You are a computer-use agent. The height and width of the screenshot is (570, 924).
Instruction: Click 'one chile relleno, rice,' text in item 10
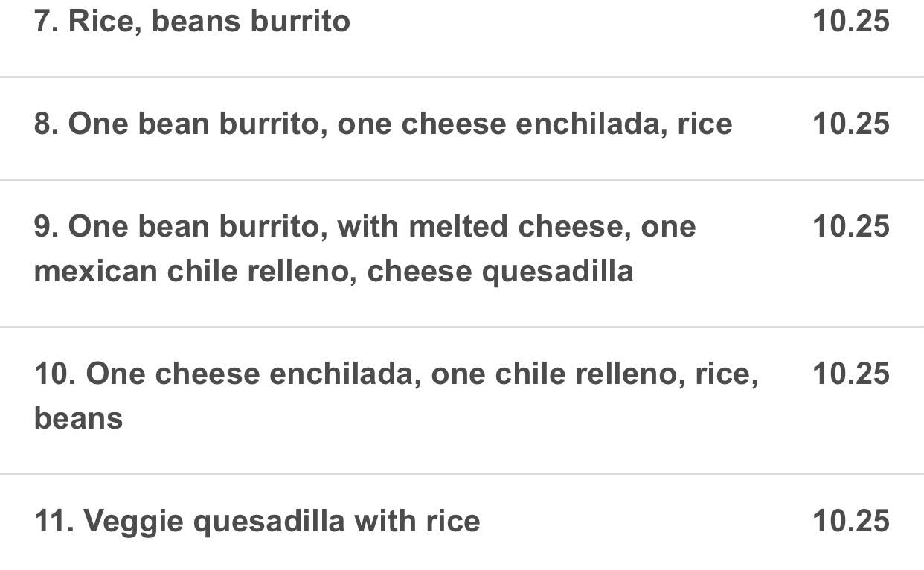(594, 374)
